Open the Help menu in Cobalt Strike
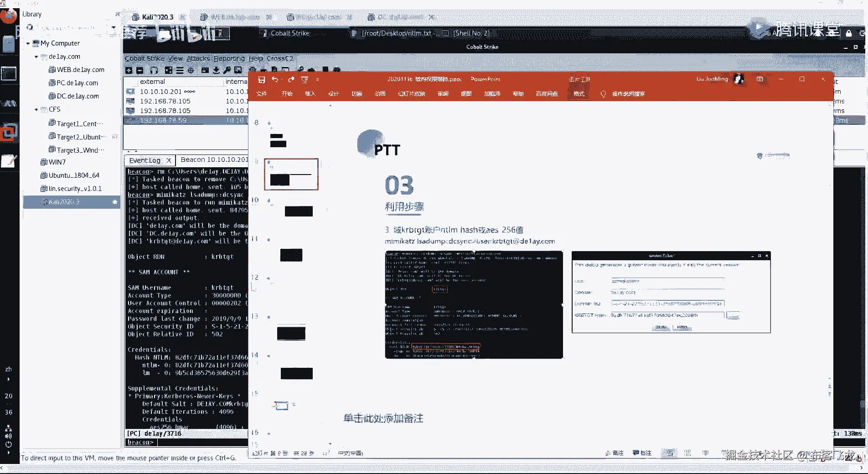 click(256, 58)
